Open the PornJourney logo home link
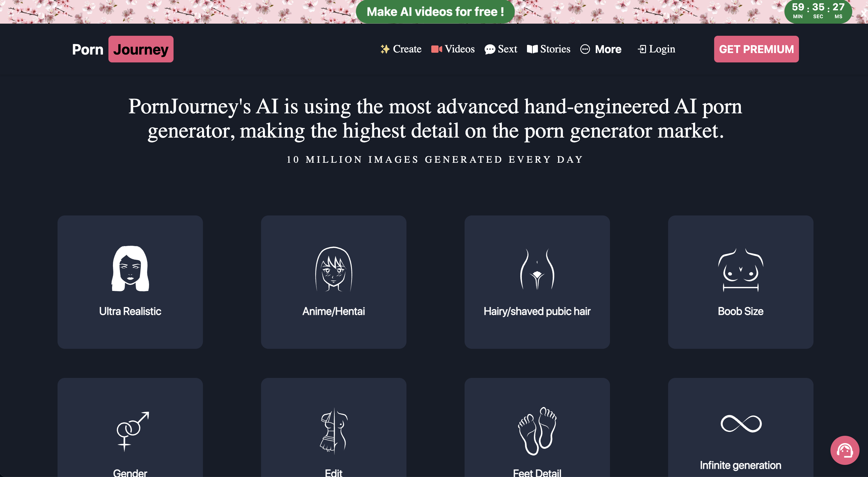Viewport: 868px width, 477px height. 123,49
